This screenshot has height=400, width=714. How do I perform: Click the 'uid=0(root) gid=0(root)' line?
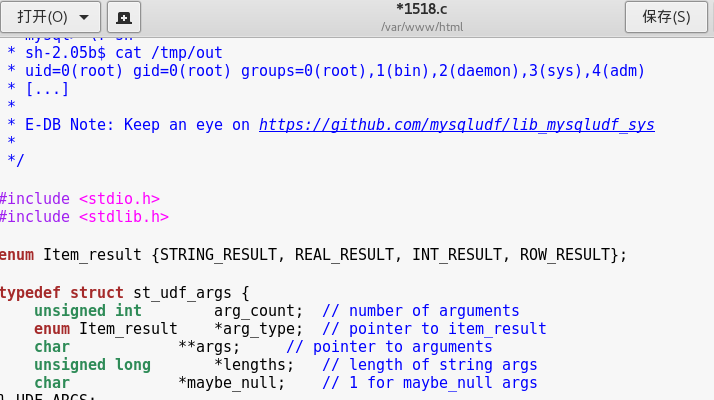tap(326, 71)
